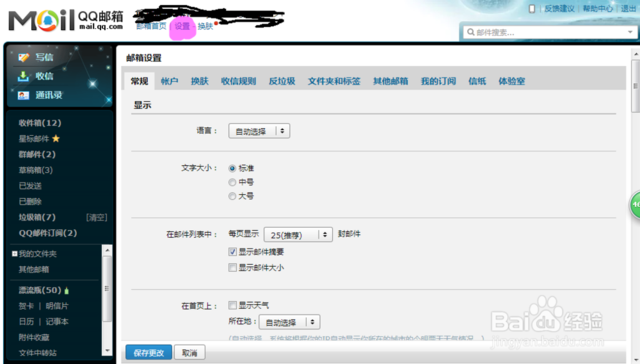The image size is (640, 364).
Task: Enable 显示邮件大小 checkbox
Action: point(232,268)
